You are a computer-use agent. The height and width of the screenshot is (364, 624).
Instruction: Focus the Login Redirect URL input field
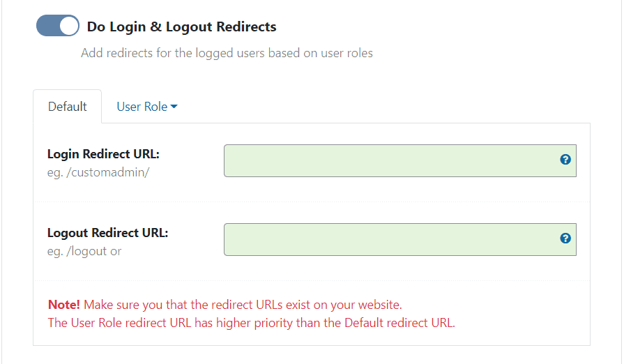[390, 160]
